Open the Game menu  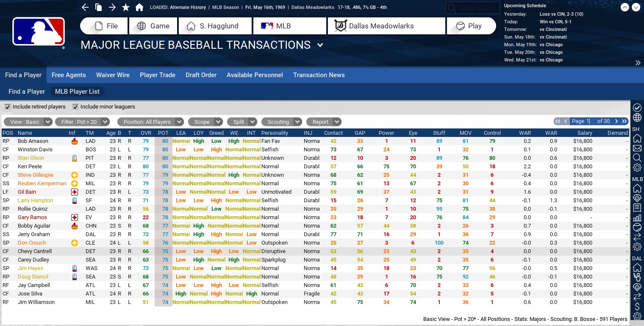click(153, 26)
